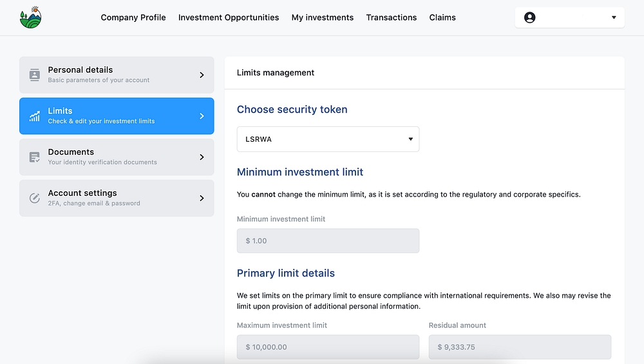Open the Claims section

(x=442, y=17)
